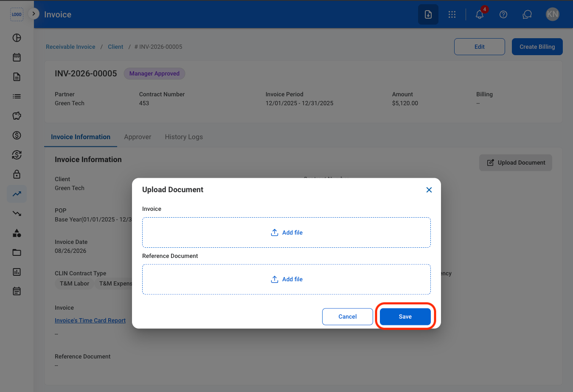Click the document download icon in header
Viewport: 573px width, 392px height.
pyautogui.click(x=428, y=14)
